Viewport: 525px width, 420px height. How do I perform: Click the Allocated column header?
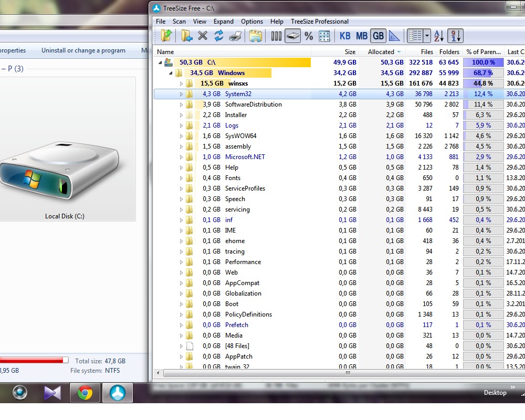[x=382, y=52]
